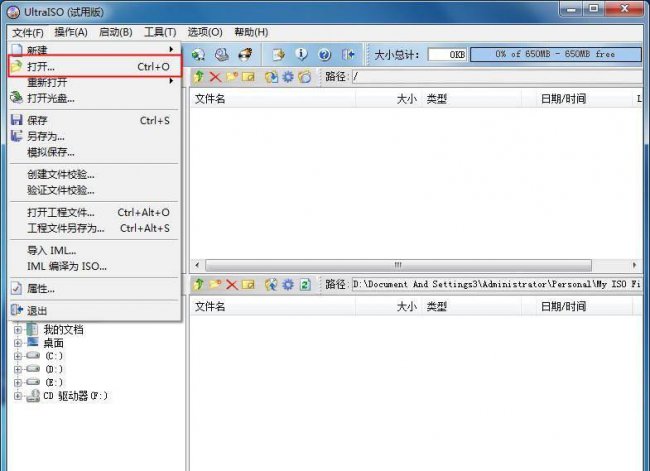Click the info bubble icon in main toolbar
This screenshot has height=471, width=650.
pos(301,54)
